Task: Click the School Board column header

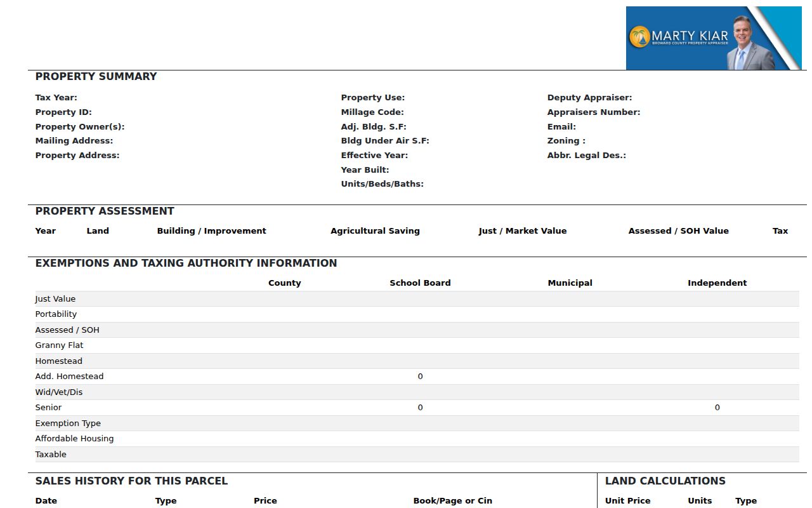Action: (x=420, y=283)
